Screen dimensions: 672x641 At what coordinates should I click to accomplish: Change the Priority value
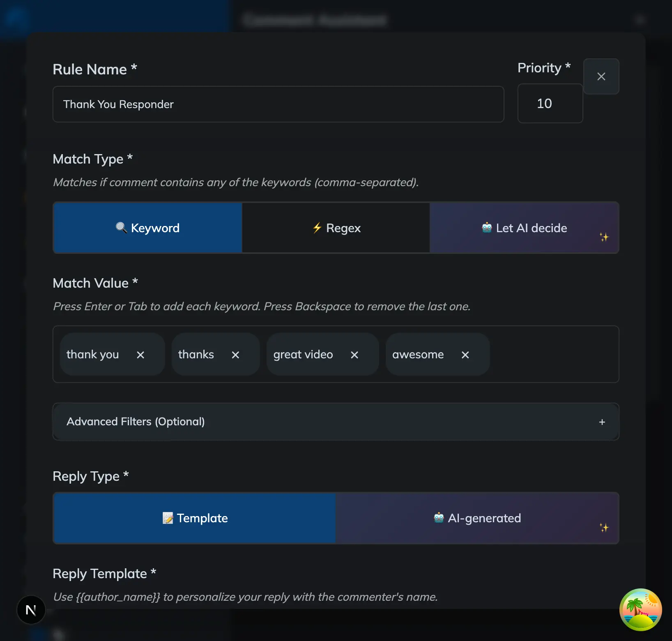pyautogui.click(x=550, y=104)
